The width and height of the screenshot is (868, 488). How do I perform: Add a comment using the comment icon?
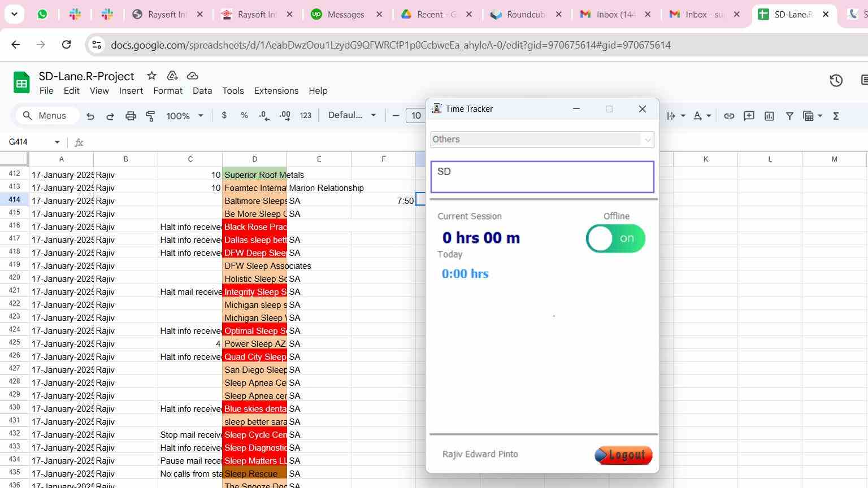749,116
